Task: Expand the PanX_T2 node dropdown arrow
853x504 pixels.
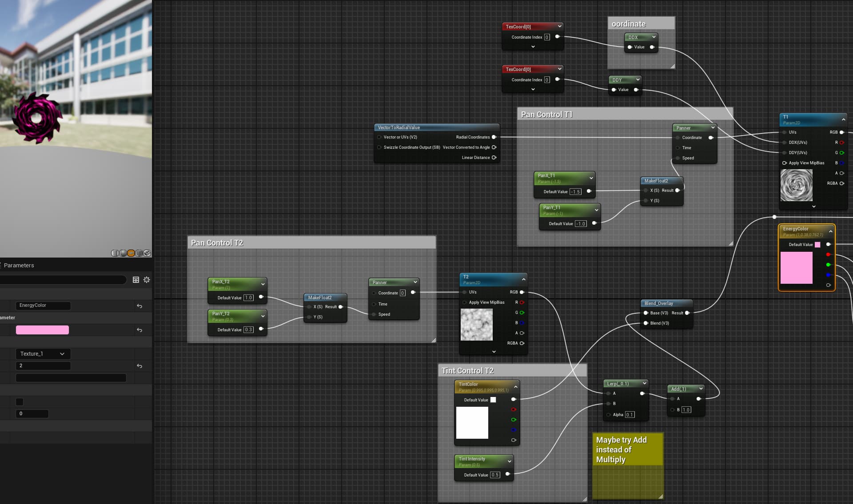Action: (x=263, y=284)
